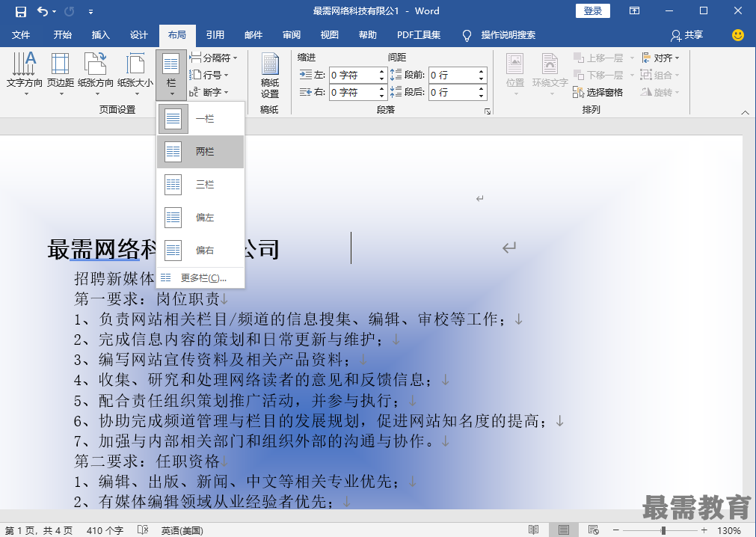Save the document with the floppy icon
The image size is (756, 537).
tap(21, 11)
